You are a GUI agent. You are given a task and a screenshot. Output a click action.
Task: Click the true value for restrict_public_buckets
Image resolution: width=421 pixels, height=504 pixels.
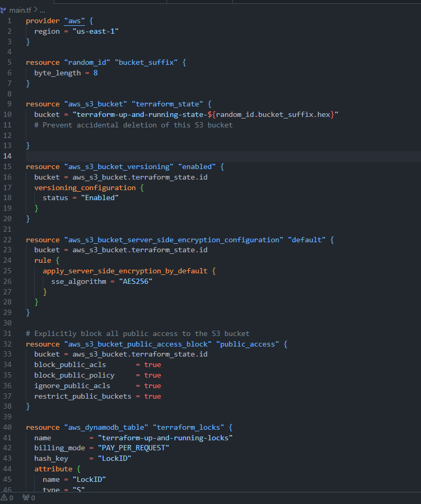pyautogui.click(x=152, y=397)
